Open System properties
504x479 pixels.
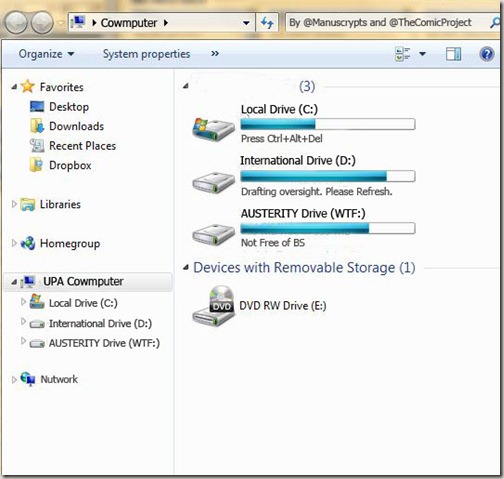coord(146,54)
